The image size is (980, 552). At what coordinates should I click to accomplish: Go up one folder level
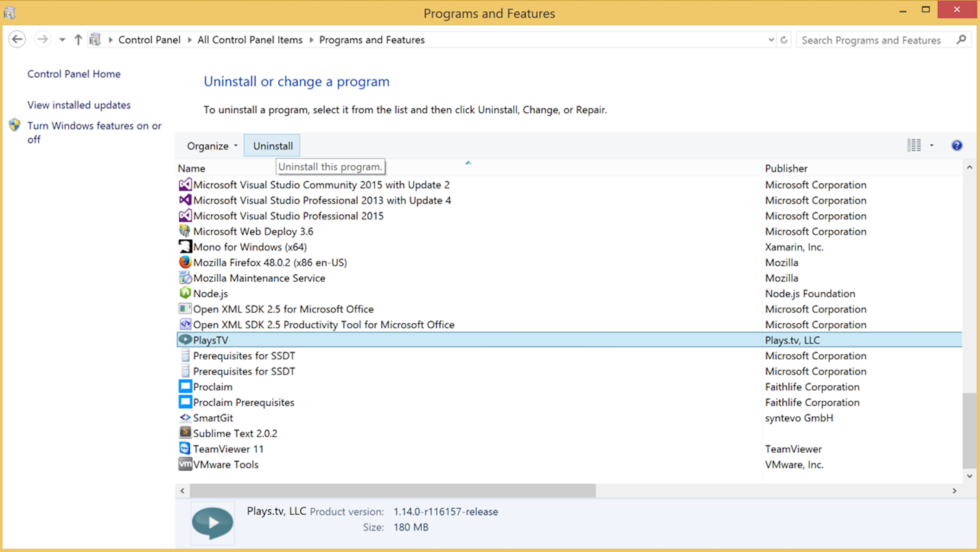tap(78, 40)
